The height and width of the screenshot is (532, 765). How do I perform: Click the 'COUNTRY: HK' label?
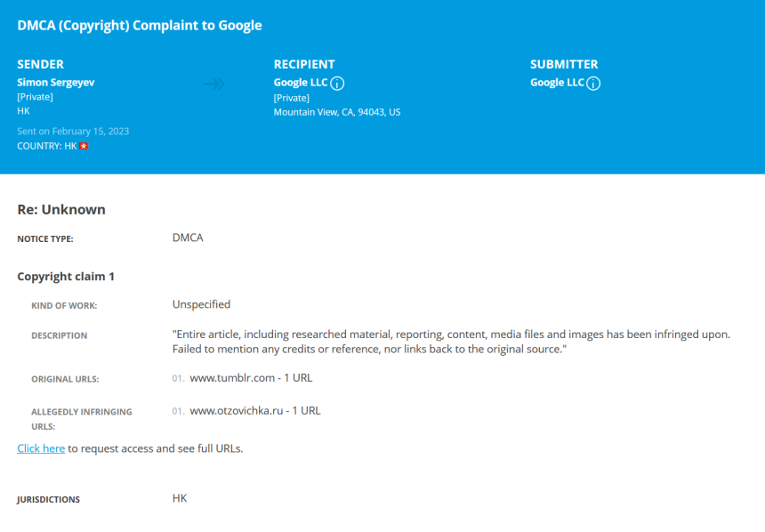click(47, 146)
